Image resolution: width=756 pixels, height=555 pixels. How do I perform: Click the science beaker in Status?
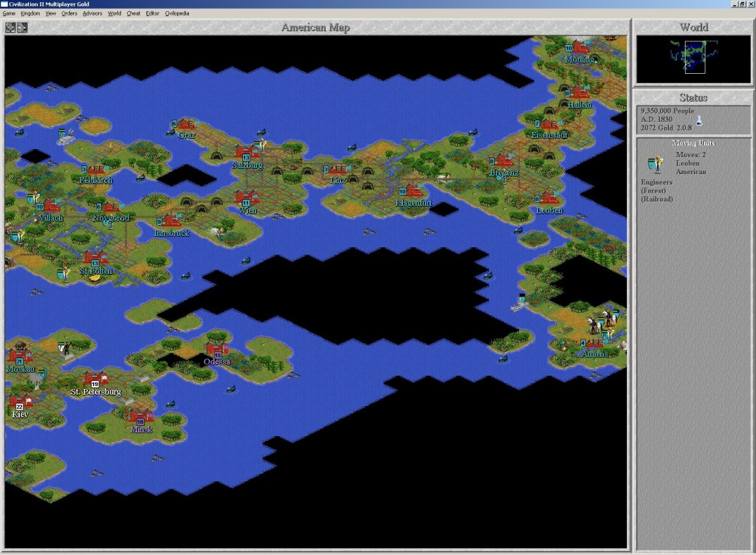point(699,121)
